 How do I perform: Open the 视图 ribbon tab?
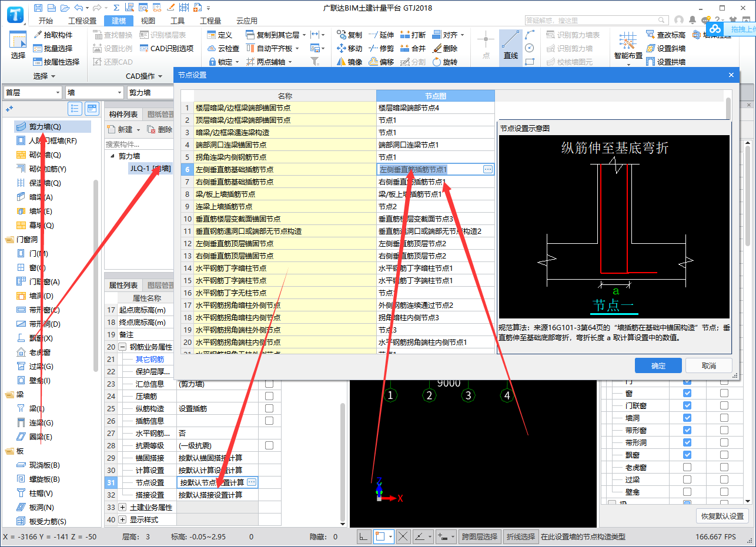148,21
